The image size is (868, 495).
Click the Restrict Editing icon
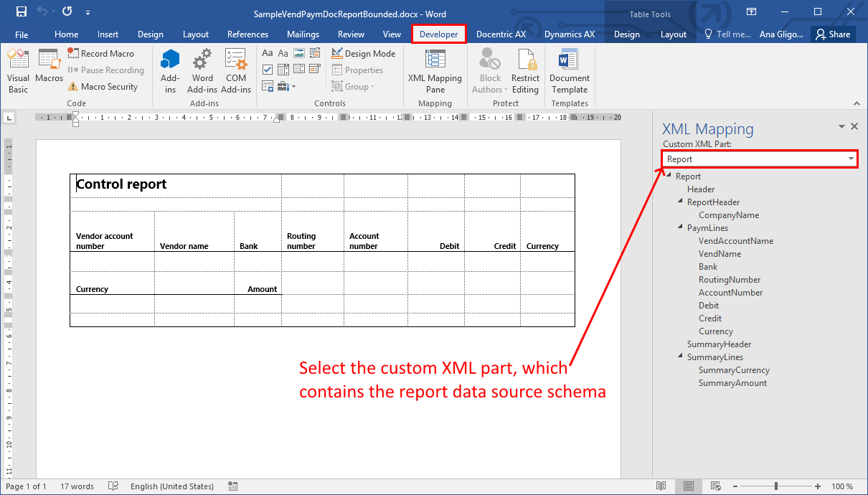point(525,70)
